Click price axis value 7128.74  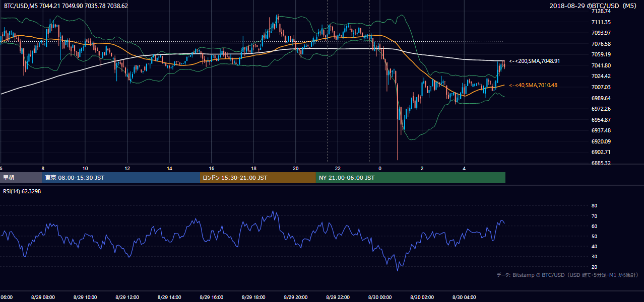coord(601,11)
